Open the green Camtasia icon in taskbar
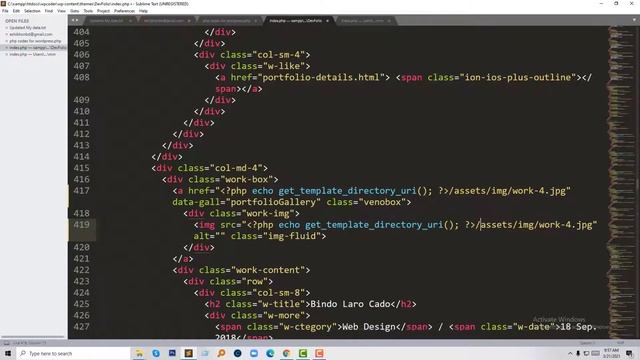This screenshot has height=360, width=640. [x=303, y=353]
